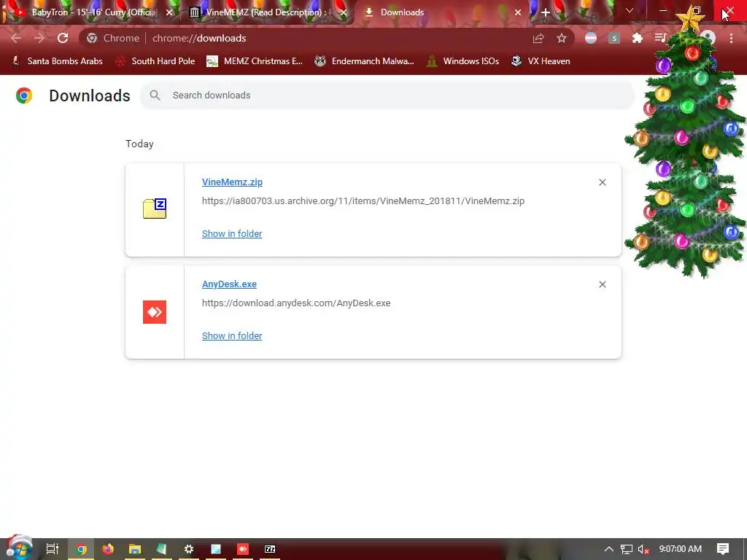Click the muted volume tray icon
The image size is (747, 560).
point(643,549)
